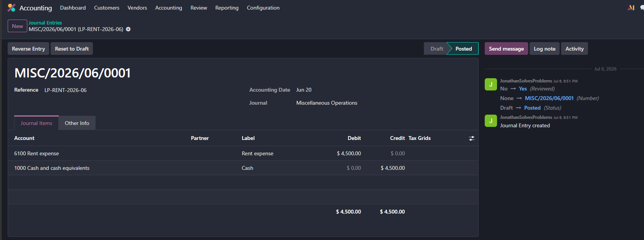
Task: Click credit $ 0.00 in Rent expense row
Action: point(398,153)
